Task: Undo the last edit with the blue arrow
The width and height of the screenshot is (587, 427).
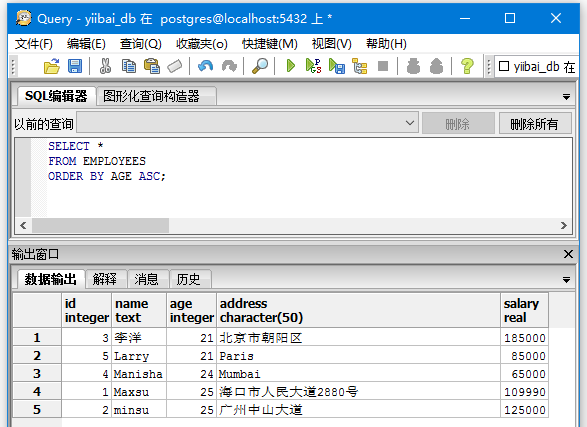Action: tap(206, 67)
